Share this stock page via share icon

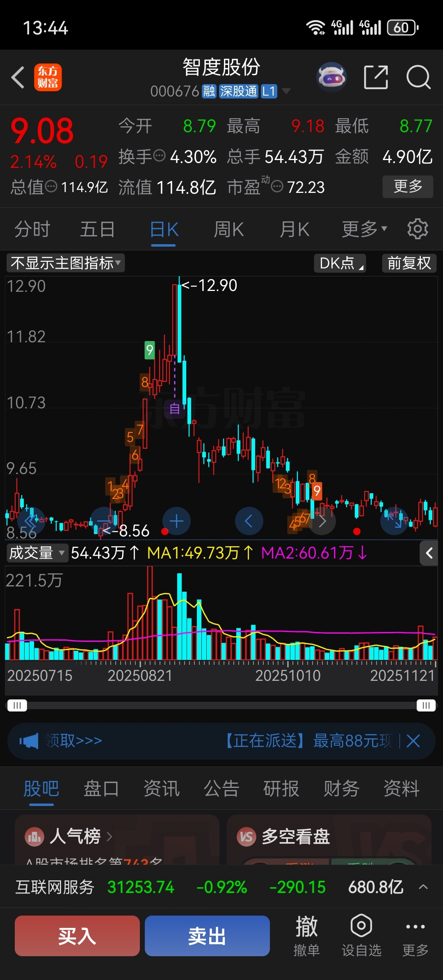pos(376,77)
